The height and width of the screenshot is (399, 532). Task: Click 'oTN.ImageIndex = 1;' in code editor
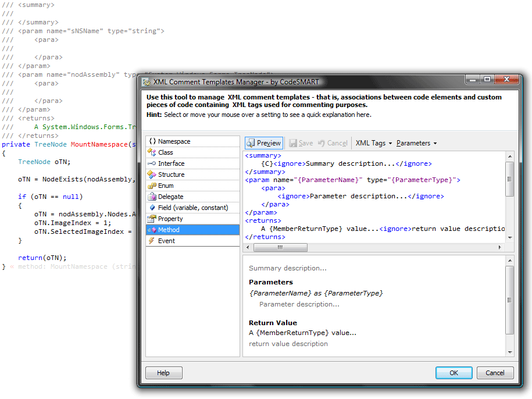[x=73, y=223]
